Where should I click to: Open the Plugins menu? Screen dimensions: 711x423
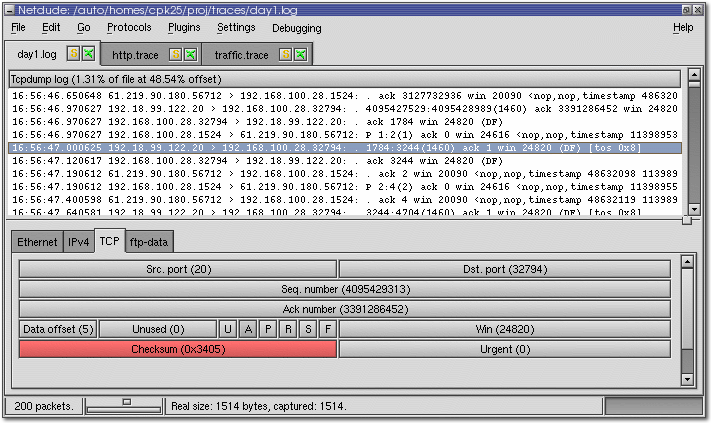(184, 28)
